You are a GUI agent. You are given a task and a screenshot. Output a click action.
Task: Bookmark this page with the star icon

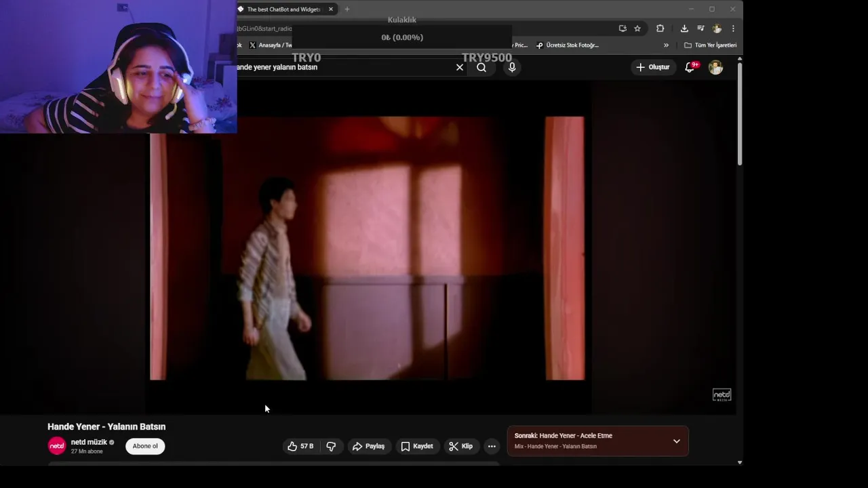(637, 28)
